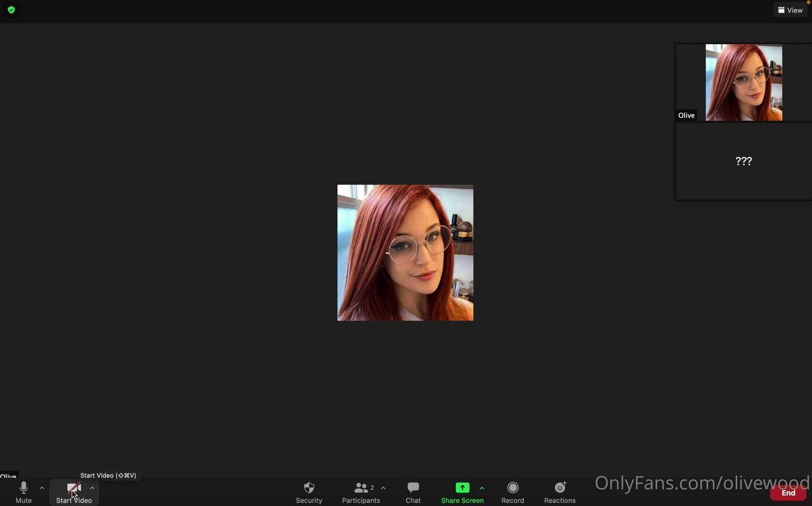The image size is (812, 506).
Task: Expand the caret next to Participants
Action: [x=383, y=488]
